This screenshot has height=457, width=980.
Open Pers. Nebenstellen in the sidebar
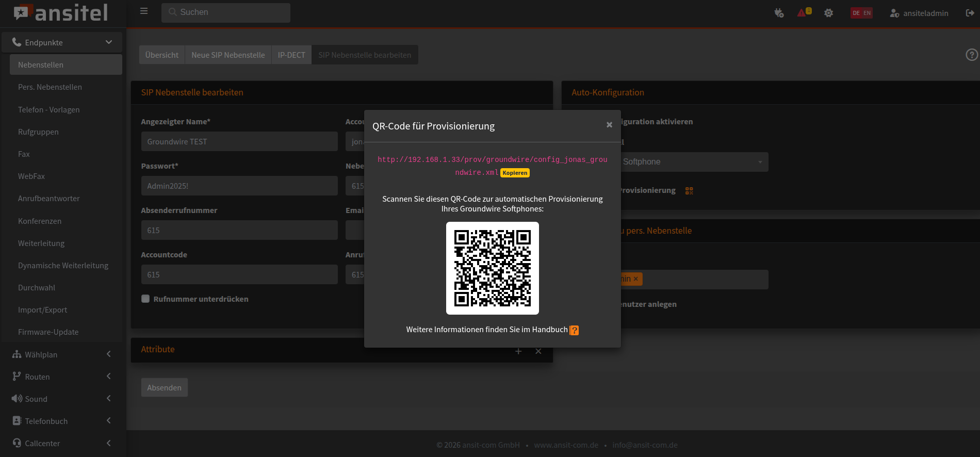point(66,87)
